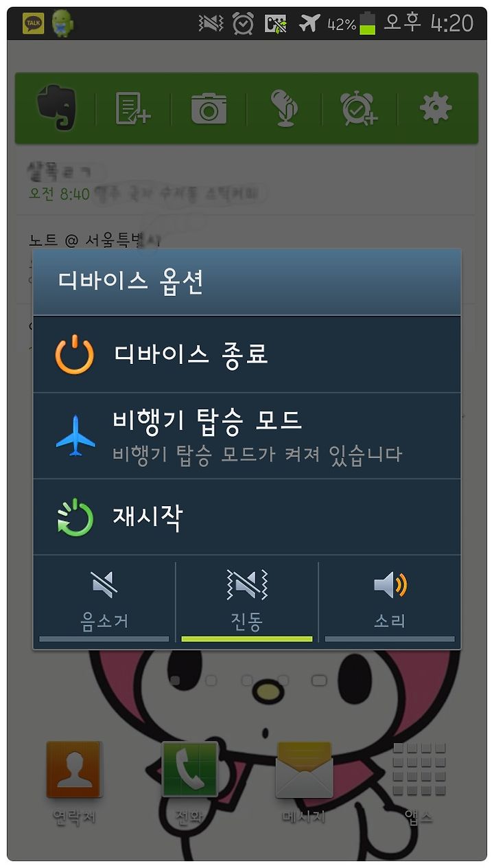This screenshot has width=494, height=868.
Task: Toggle 비행기 탑승 모드 airplane mode
Action: pos(247,435)
